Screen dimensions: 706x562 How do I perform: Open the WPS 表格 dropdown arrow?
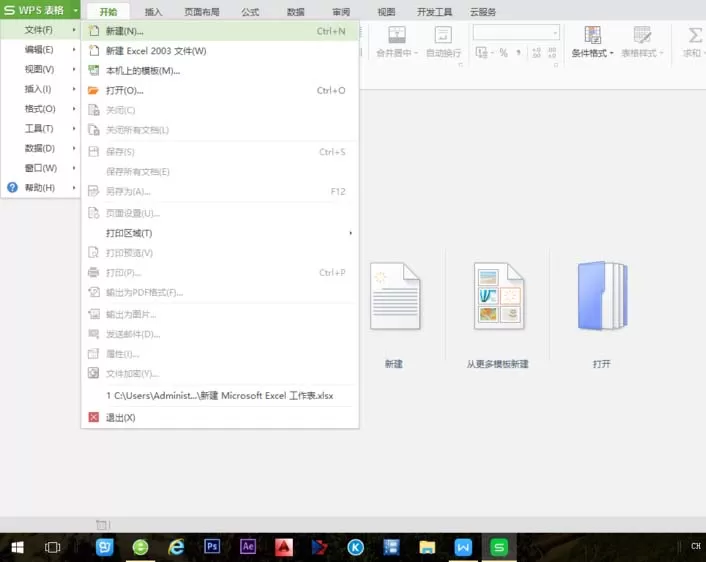click(x=76, y=10)
